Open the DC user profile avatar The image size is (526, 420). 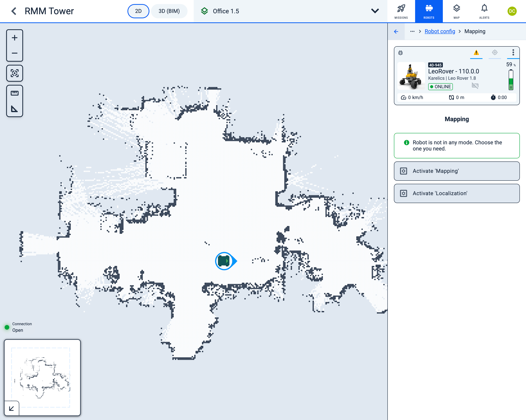pos(512,11)
